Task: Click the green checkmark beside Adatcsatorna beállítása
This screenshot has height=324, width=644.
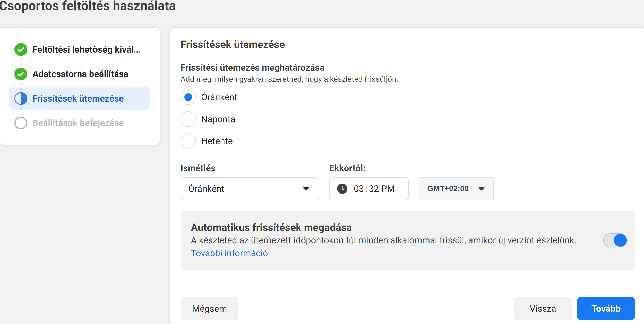Action: [21, 74]
